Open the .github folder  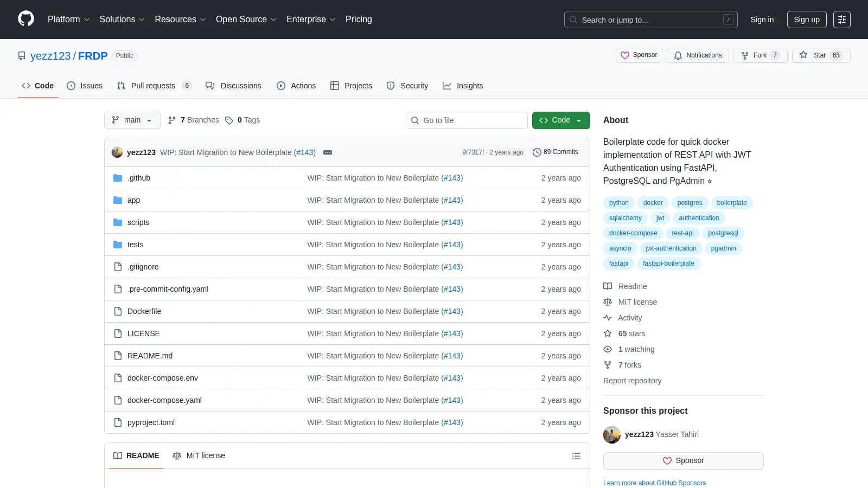click(x=139, y=178)
